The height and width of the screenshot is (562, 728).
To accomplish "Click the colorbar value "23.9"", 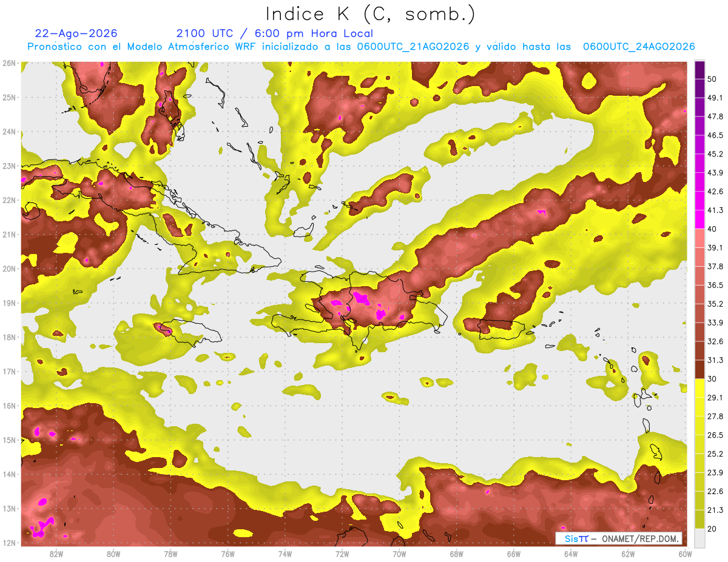I will (x=715, y=472).
